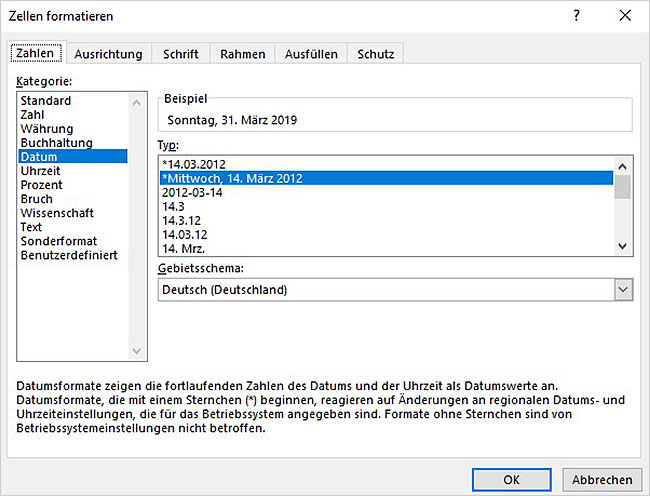The image size is (650, 496).
Task: Click Kategorie list scroll down arrow
Action: coord(136,351)
